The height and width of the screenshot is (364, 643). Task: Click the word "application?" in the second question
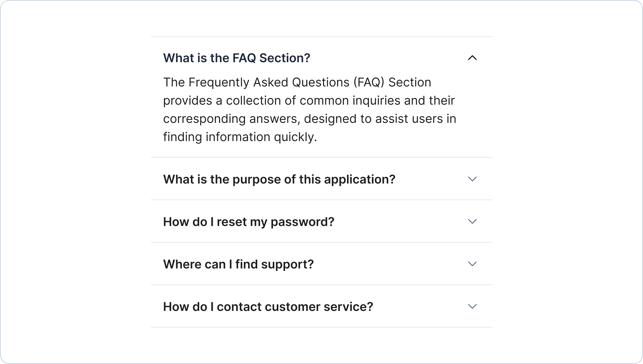359,179
